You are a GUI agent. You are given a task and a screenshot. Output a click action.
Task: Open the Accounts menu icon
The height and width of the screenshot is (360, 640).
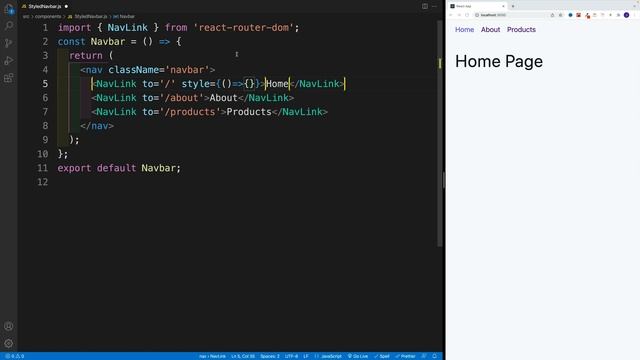pos(9,326)
